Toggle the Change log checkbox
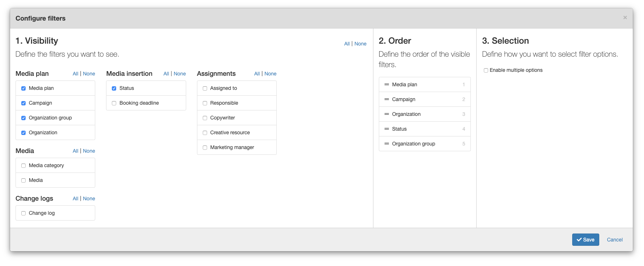This screenshot has width=644, height=266. [x=23, y=213]
